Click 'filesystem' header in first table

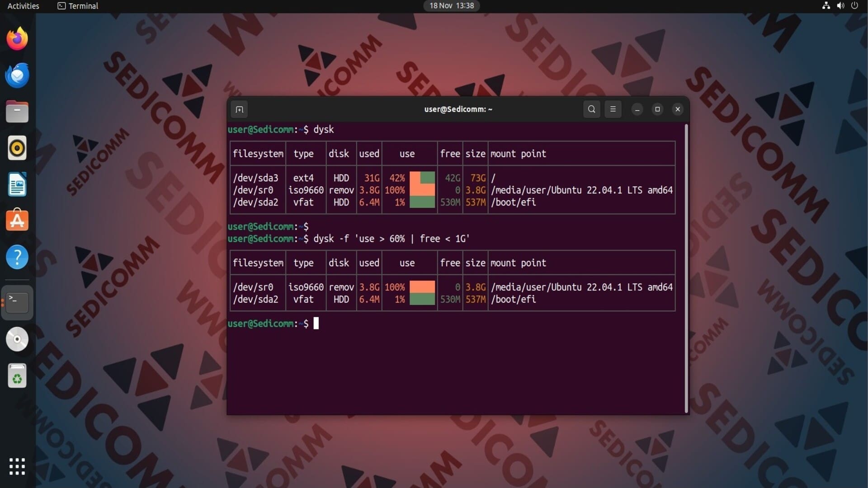click(258, 154)
